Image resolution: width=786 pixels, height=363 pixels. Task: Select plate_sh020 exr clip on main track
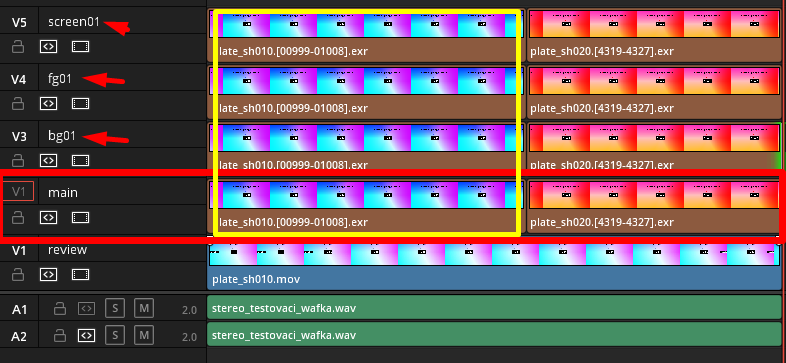[x=655, y=206]
